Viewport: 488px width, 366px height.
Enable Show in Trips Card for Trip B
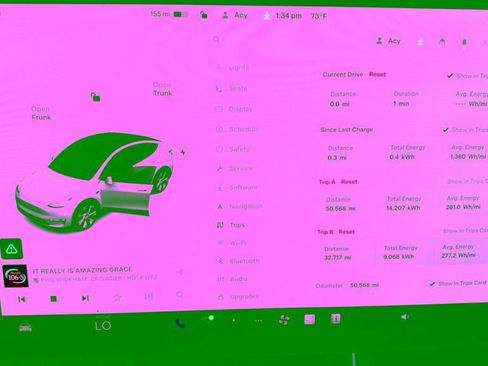(x=465, y=230)
